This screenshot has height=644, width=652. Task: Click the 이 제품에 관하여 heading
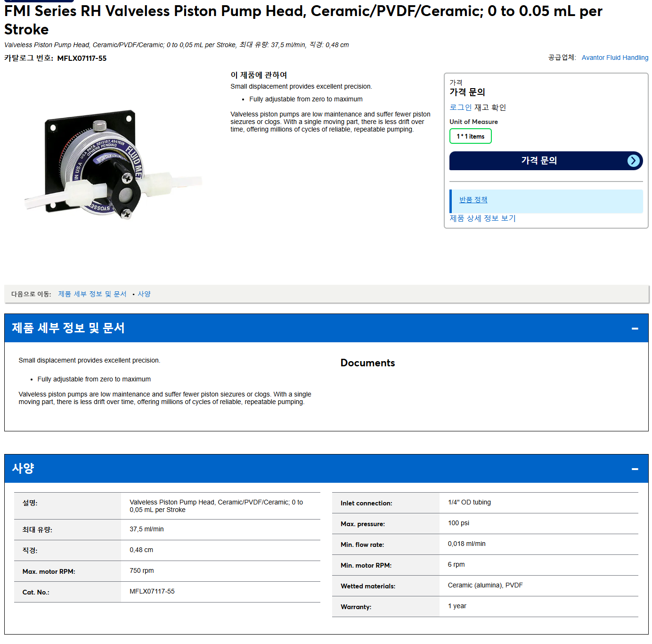(259, 75)
